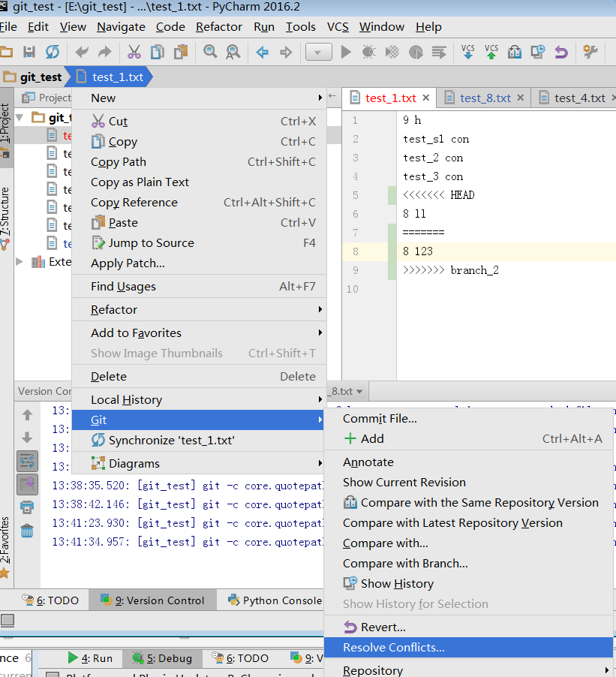
Task: Switch to the test_8.txt editor tab
Action: click(485, 98)
